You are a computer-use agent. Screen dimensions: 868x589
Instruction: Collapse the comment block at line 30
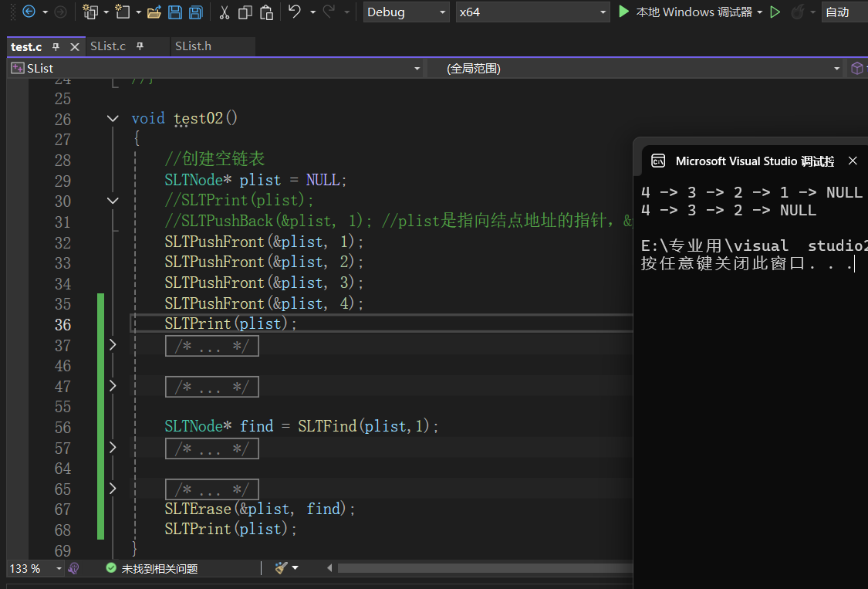[113, 201]
